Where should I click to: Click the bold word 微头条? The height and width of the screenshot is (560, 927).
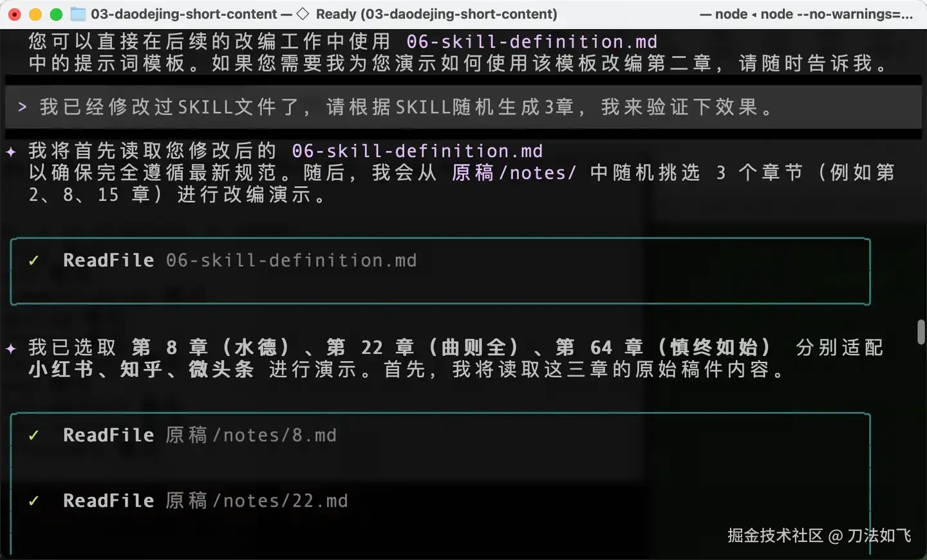(221, 370)
